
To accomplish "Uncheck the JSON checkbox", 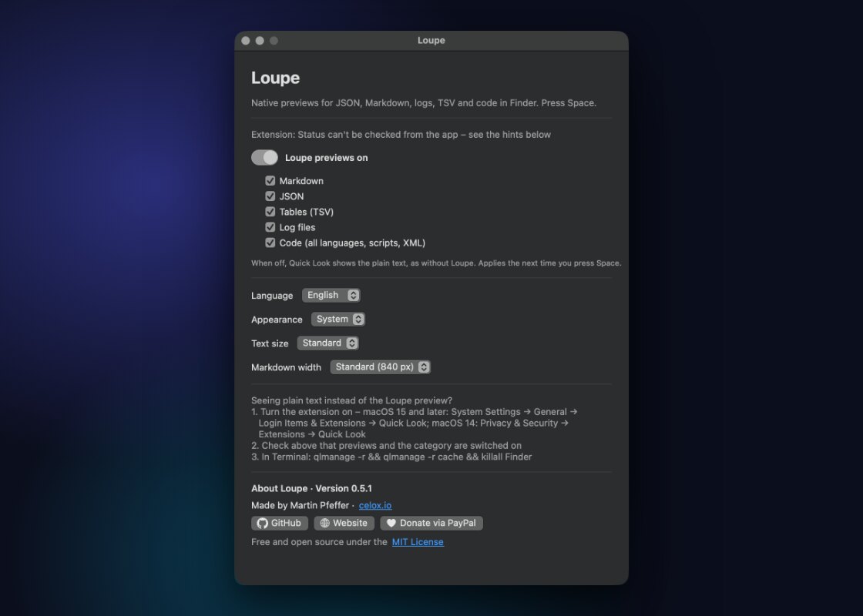I will [x=270, y=196].
